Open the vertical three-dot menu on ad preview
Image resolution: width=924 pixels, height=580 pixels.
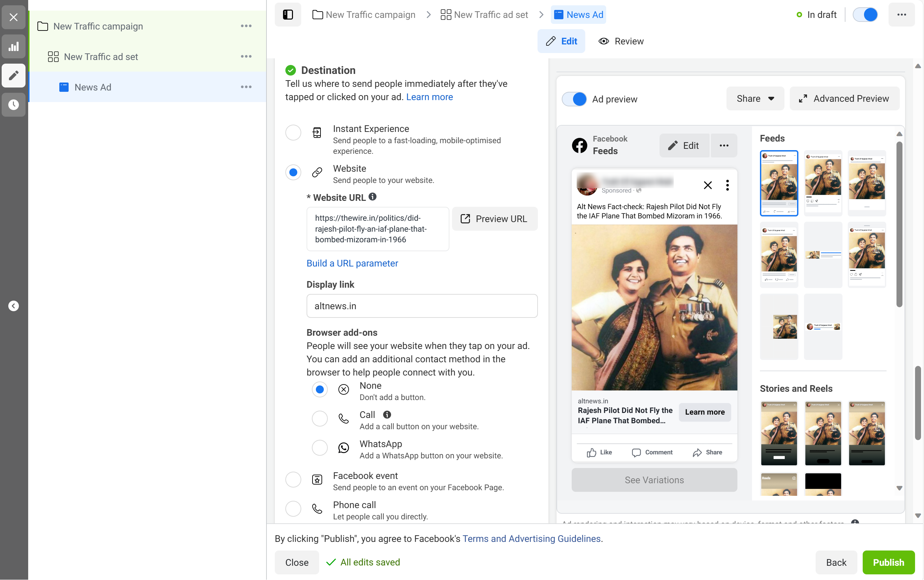[x=727, y=185]
